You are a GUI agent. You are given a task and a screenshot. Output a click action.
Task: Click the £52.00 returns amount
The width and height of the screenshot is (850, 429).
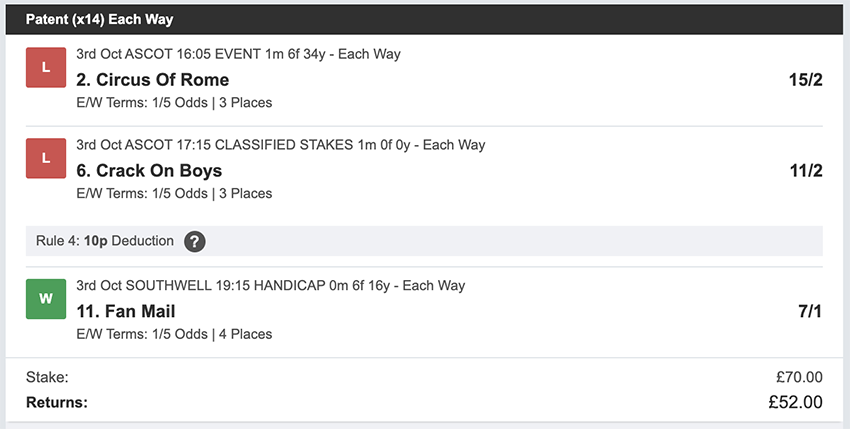tap(795, 402)
